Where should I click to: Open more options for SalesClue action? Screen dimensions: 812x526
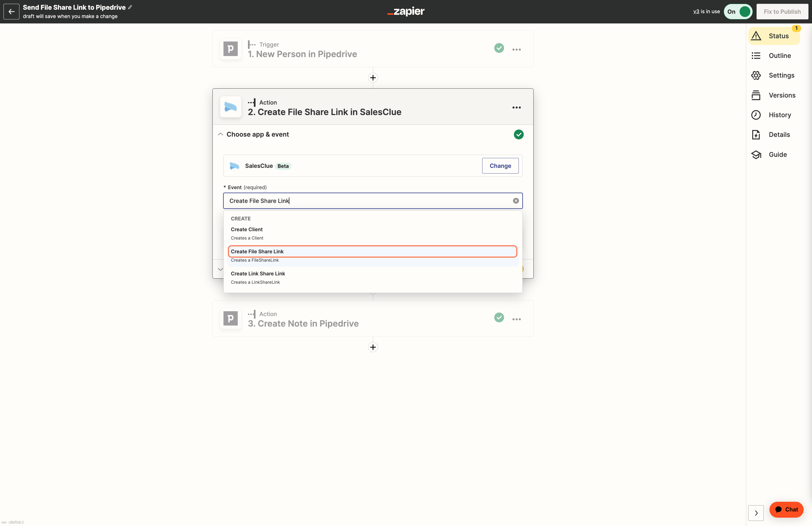tap(516, 108)
